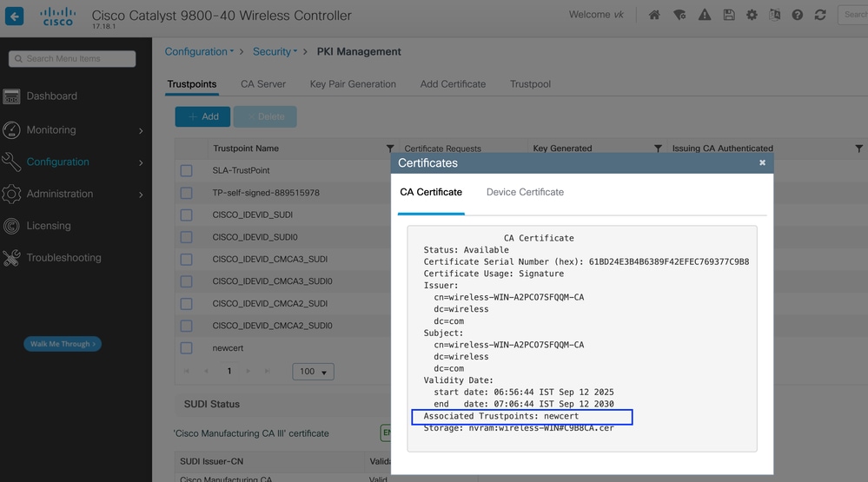868x482 pixels.
Task: Open Troubleshooting in the sidebar
Action: click(63, 258)
